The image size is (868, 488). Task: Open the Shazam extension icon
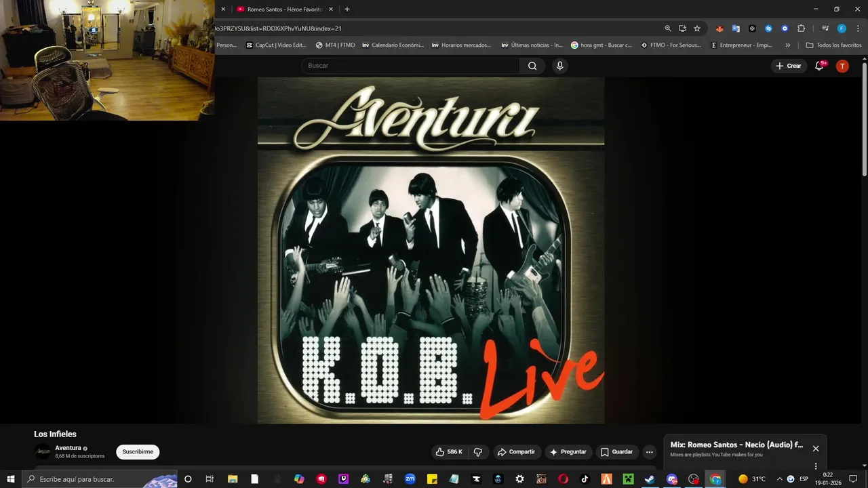click(768, 28)
